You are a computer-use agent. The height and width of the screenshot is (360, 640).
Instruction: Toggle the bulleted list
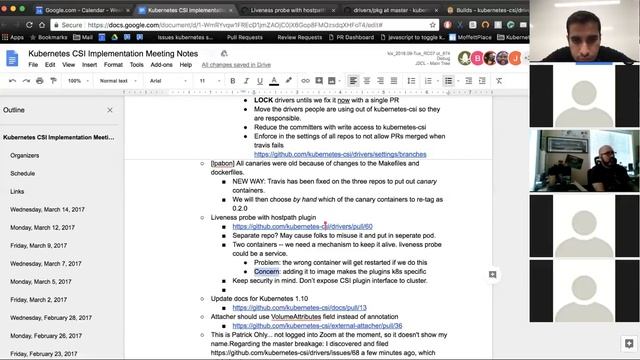[x=449, y=81]
